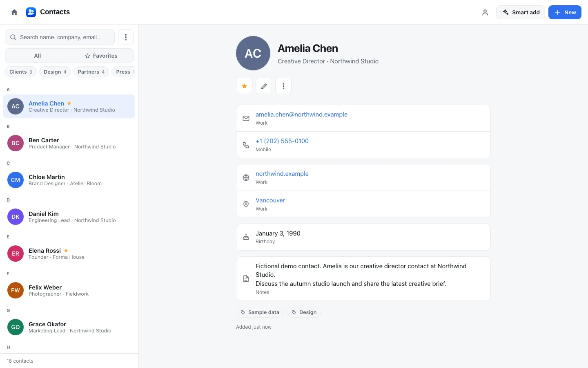Switch to the All tab
This screenshot has width=588, height=368.
(x=38, y=56)
